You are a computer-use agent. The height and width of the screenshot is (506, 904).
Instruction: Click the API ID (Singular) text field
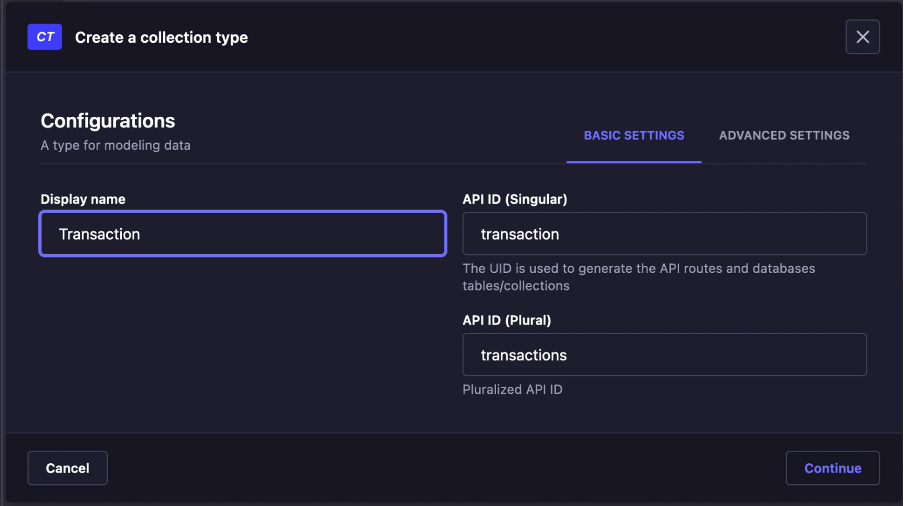pyautogui.click(x=664, y=234)
